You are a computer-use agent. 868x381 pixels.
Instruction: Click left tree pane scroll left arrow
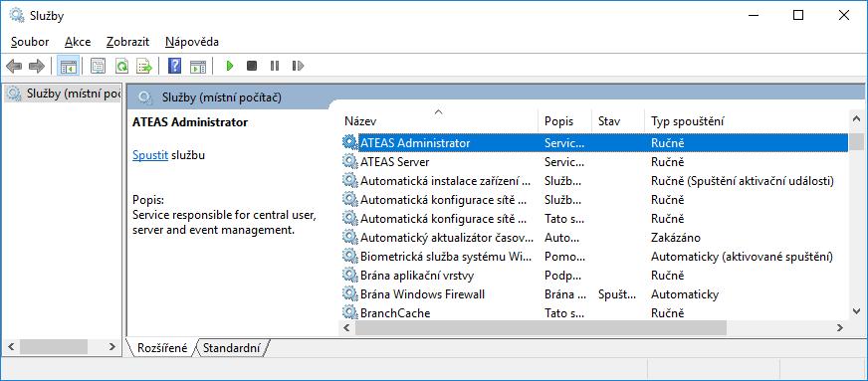11,347
